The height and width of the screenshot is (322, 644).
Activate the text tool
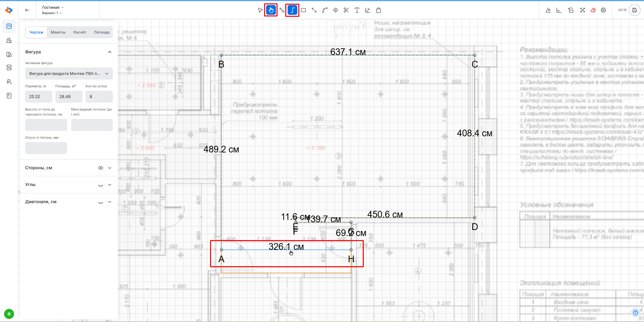(357, 10)
